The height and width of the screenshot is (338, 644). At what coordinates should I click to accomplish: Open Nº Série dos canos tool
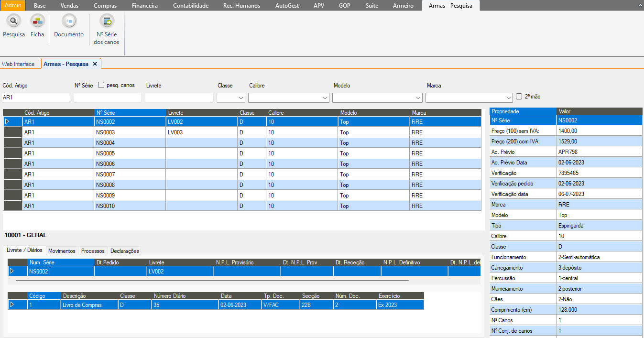[107, 21]
